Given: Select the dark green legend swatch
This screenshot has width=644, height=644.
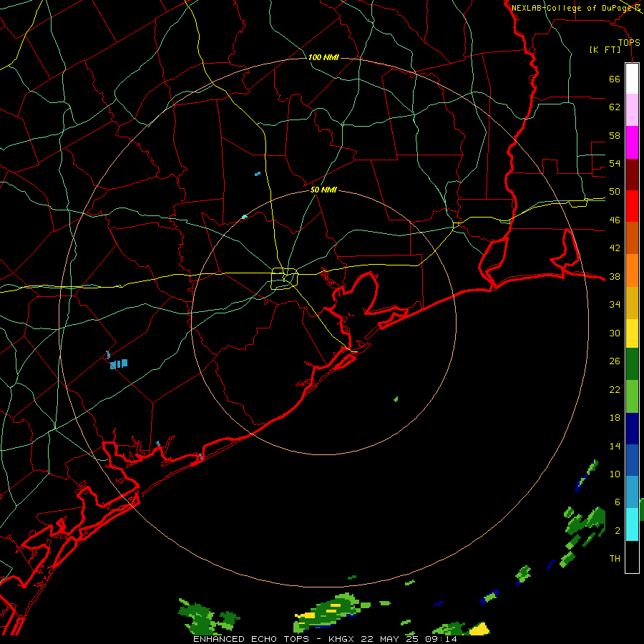Looking at the screenshot, I should pos(632,364).
